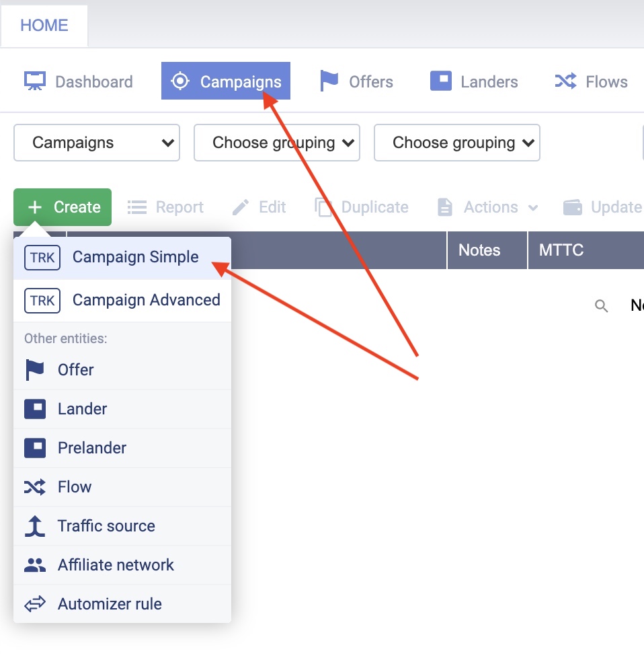This screenshot has height=666, width=644.
Task: Click the search magnifier icon in table
Action: (x=602, y=307)
